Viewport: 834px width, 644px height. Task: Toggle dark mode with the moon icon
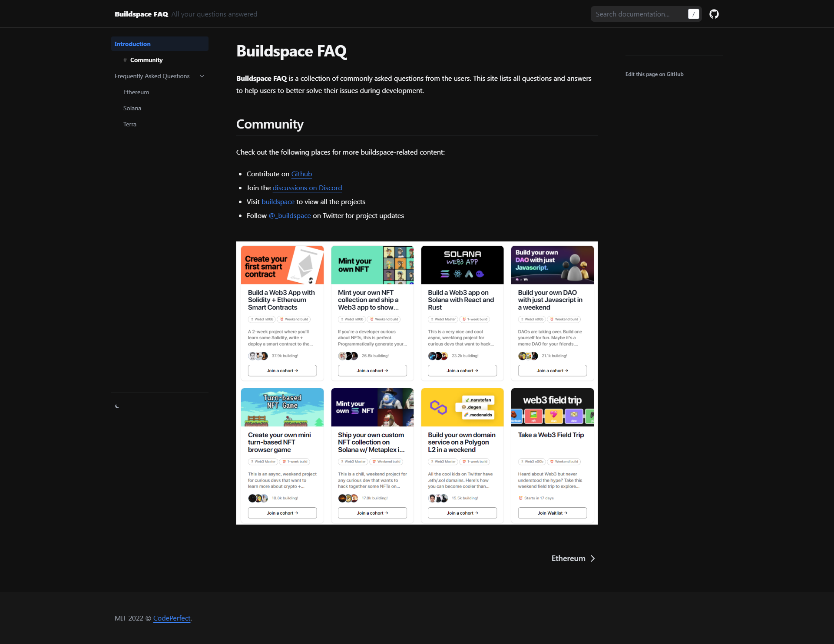tap(117, 406)
